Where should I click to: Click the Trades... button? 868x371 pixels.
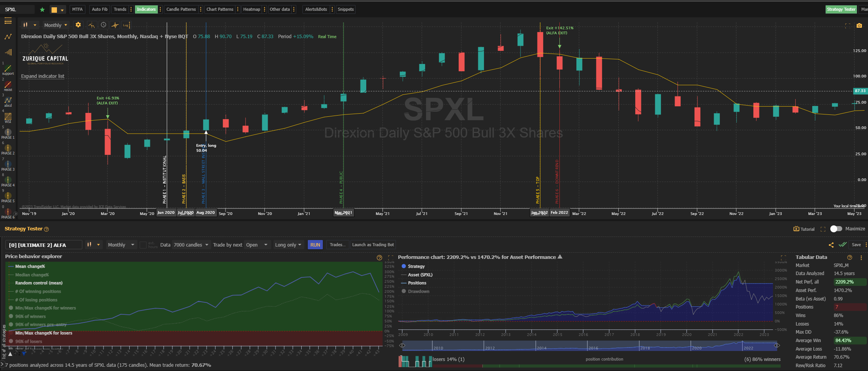(337, 245)
